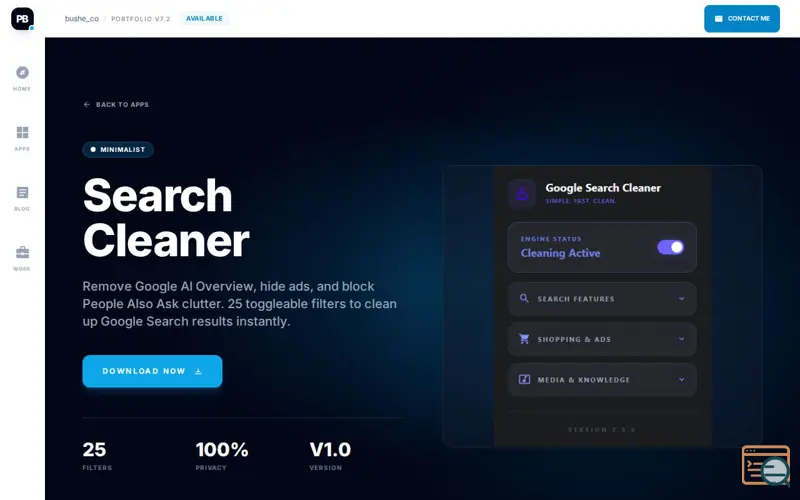Click the Minimalist tag badge
Viewport: 800px width, 500px height.
pos(118,149)
